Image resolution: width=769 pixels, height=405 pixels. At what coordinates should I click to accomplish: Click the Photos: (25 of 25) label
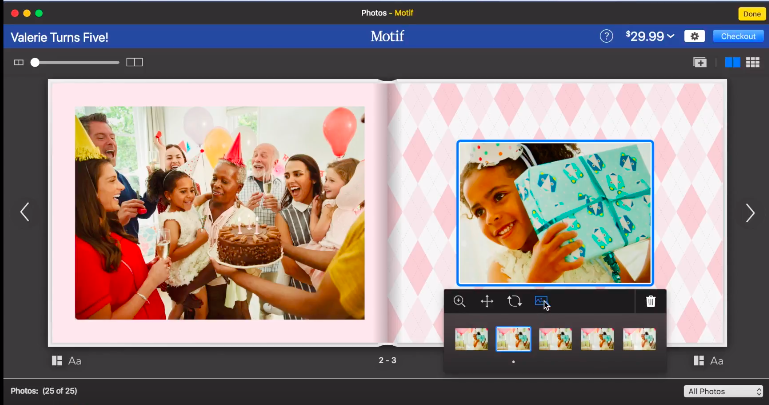[44, 391]
